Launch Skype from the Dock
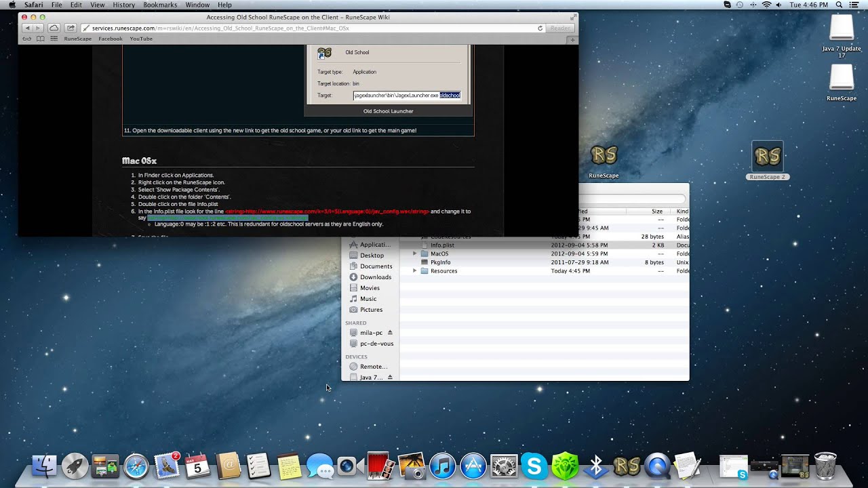868x488 pixels. tap(534, 466)
